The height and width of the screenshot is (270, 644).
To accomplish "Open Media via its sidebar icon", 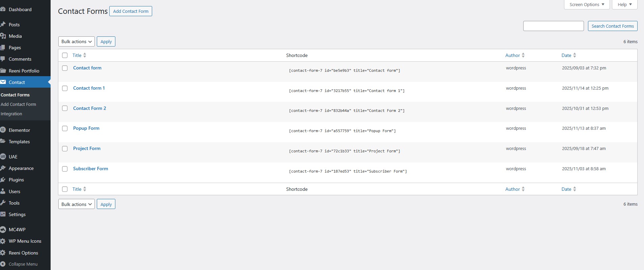I will tap(3, 36).
